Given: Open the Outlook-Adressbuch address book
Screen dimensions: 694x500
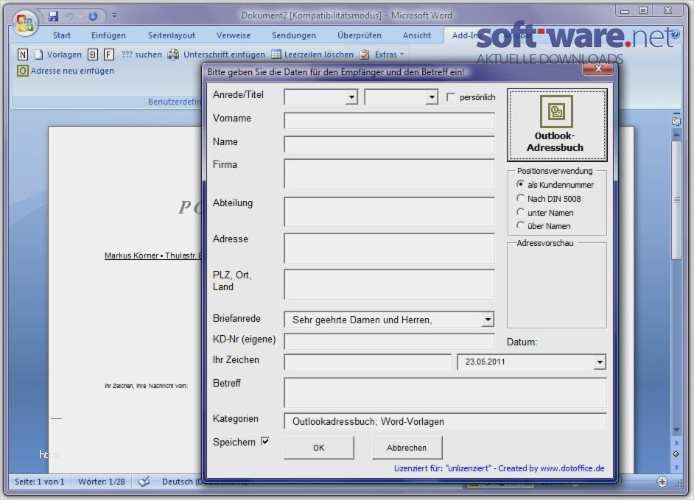Looking at the screenshot, I should tap(557, 125).
